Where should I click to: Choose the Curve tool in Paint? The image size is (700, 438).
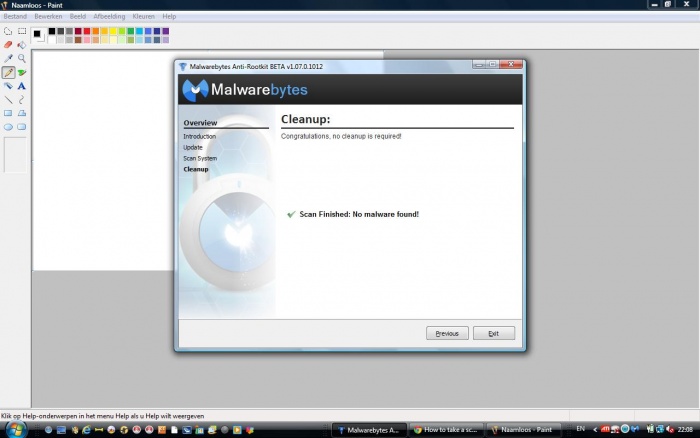pos(22,100)
